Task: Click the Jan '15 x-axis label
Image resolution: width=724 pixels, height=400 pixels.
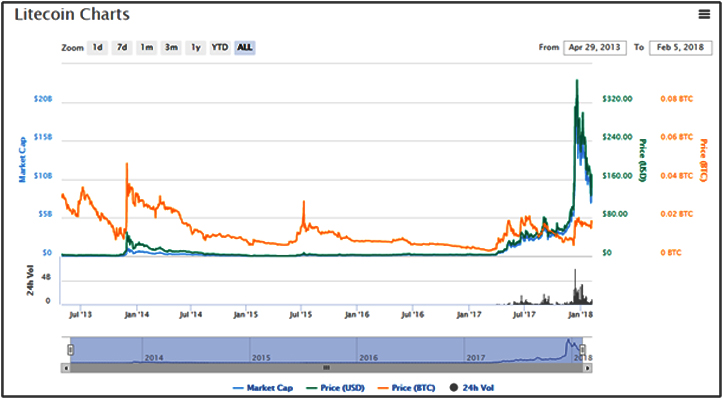Action: coord(246,315)
